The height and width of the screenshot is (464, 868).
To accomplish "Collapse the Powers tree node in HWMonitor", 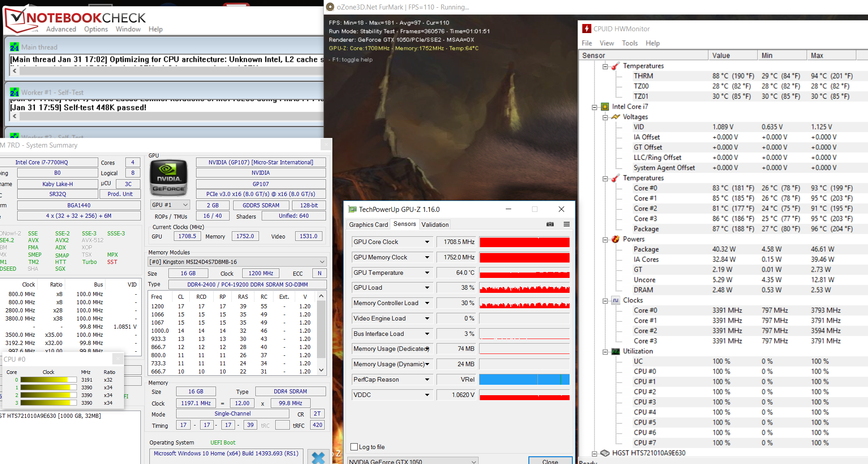I will pyautogui.click(x=605, y=239).
